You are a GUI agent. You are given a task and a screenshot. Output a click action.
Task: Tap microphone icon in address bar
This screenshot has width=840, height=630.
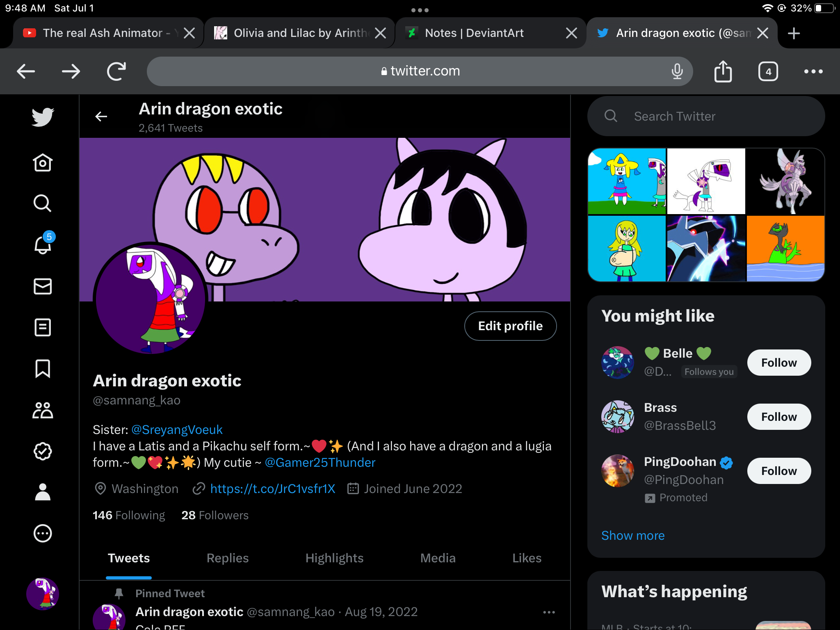(677, 71)
